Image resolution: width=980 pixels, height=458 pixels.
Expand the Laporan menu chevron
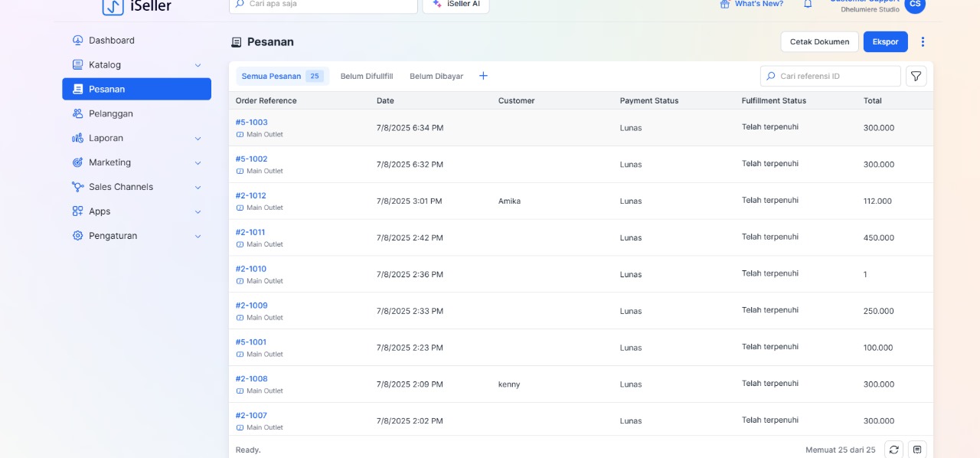point(198,139)
